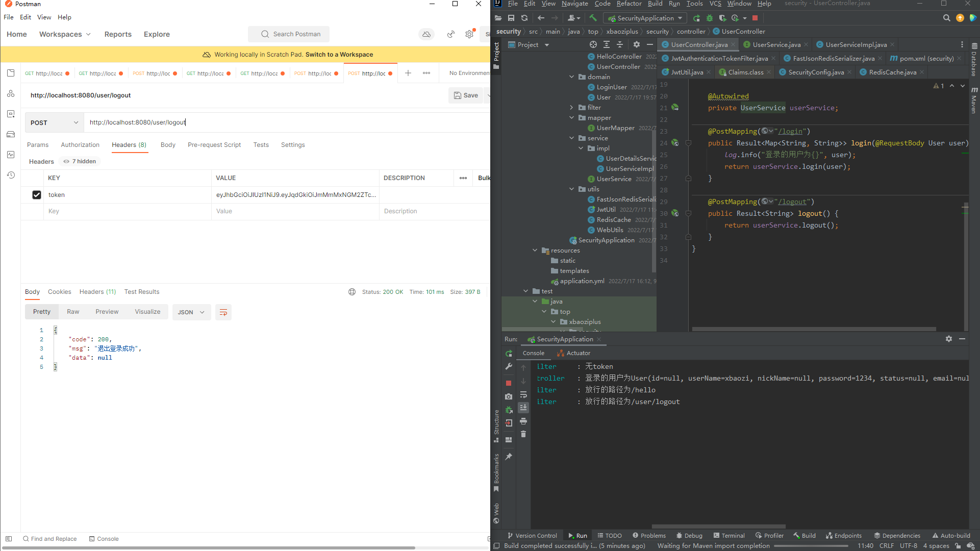Viewport: 980px width, 551px height.
Task: Open the Terminal tool window button
Action: 729,536
